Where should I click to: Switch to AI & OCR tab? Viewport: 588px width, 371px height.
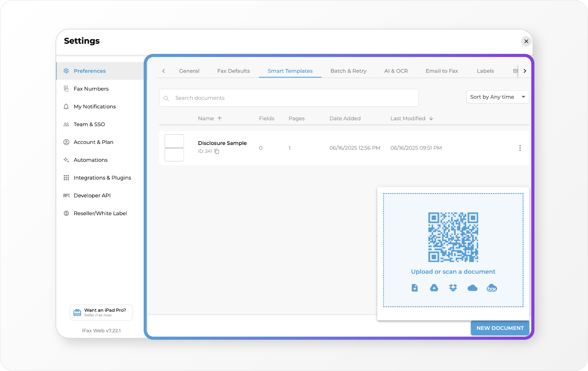click(396, 71)
